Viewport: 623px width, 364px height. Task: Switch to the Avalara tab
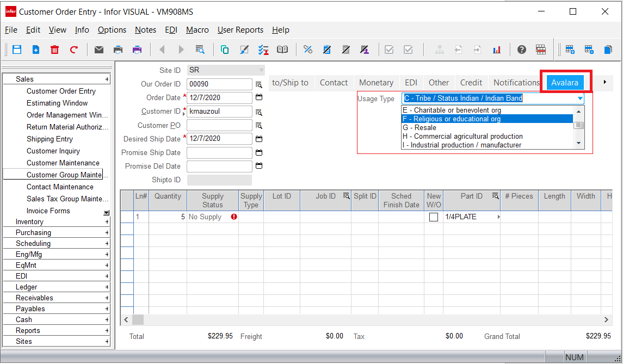565,83
